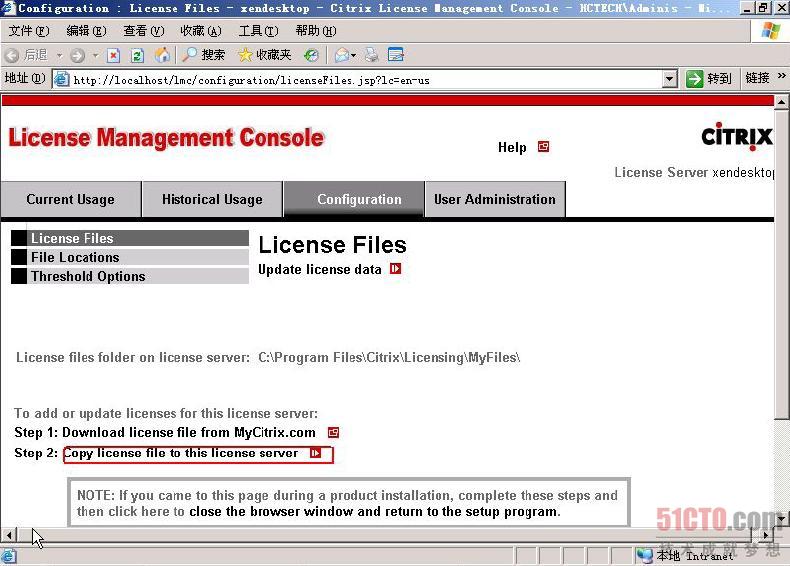Click the IE icon in the status bar
Viewport: 790px width, 566px height.
click(9, 556)
